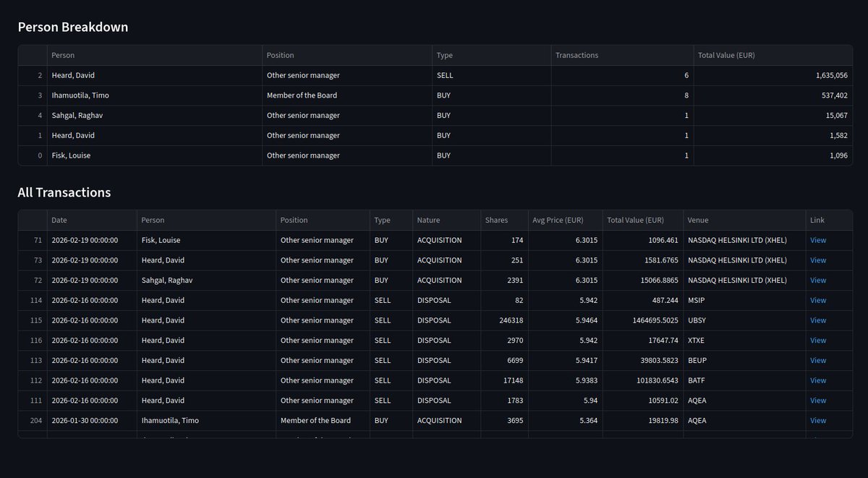The height and width of the screenshot is (478, 868).
Task: Select the 1,635,056 total value cell
Action: tap(773, 75)
